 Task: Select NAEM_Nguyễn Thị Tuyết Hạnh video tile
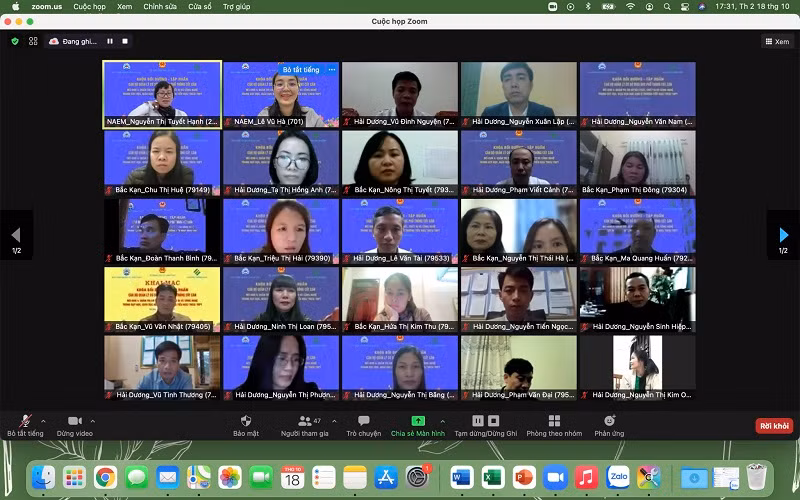pos(162,94)
